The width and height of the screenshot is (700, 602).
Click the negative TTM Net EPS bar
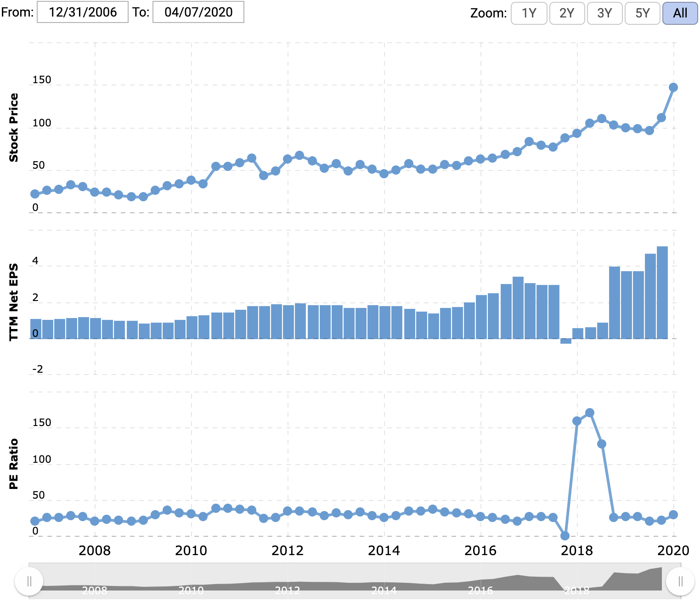(x=566, y=341)
